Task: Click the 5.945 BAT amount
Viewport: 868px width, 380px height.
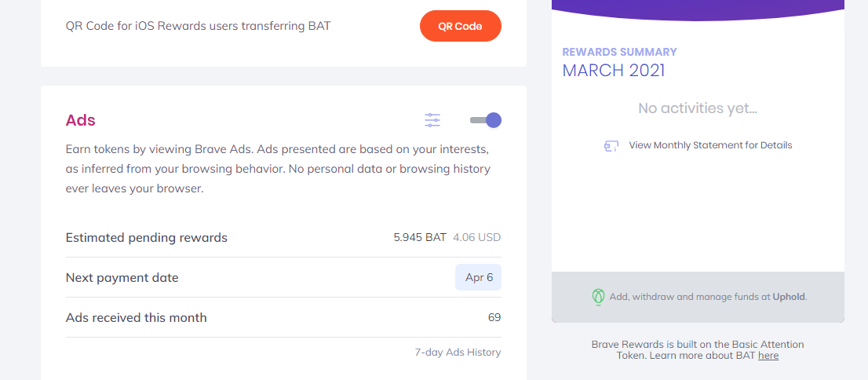Action: click(420, 237)
